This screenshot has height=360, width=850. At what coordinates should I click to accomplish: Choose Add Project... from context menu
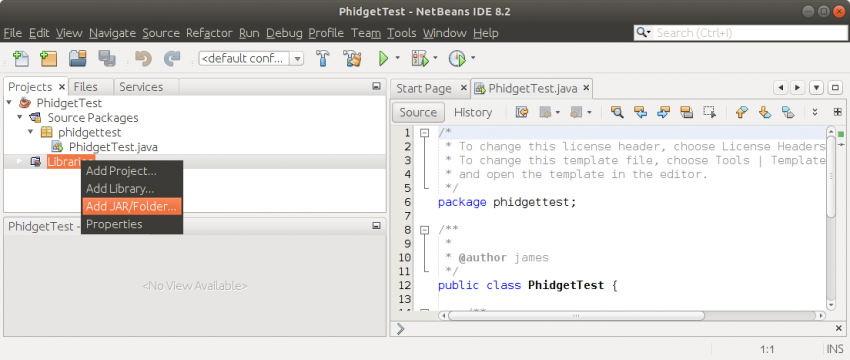(132, 171)
